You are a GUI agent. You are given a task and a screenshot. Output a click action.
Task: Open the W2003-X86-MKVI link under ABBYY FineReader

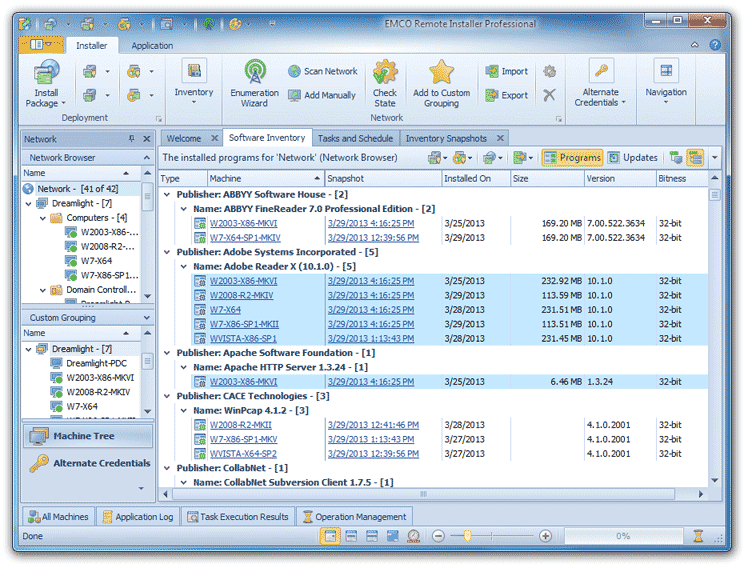point(243,223)
